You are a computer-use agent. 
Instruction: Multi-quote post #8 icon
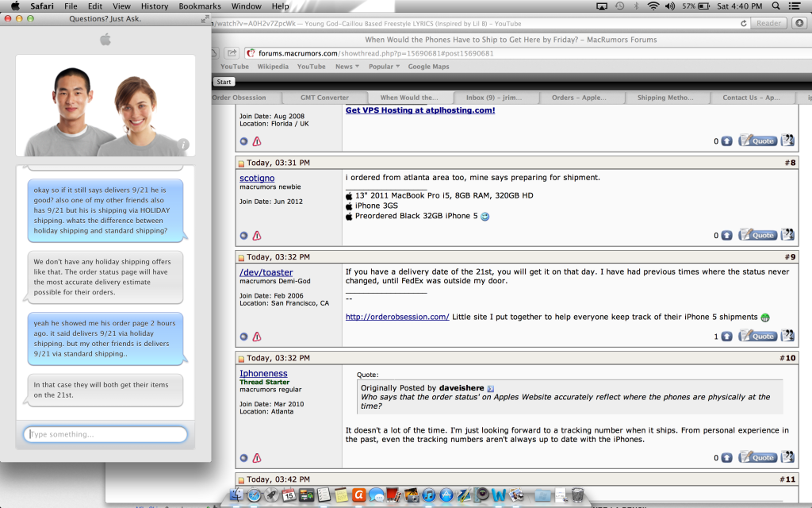click(x=787, y=235)
